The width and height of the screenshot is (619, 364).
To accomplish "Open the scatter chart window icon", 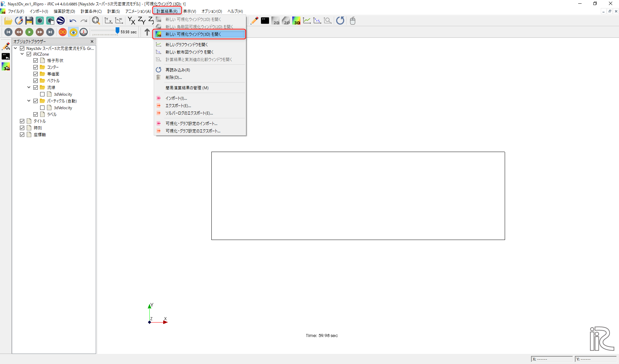I will click(x=317, y=21).
